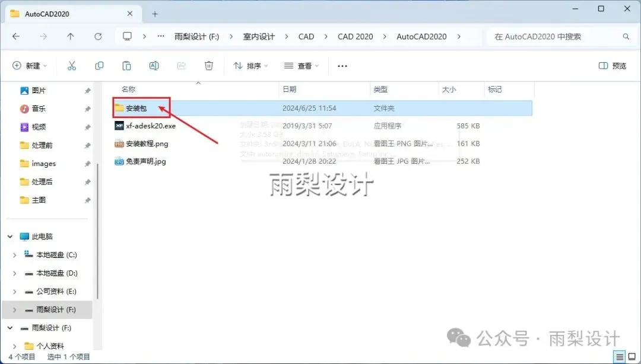Expand the 本地磁盘 (C:) tree node

[15, 255]
